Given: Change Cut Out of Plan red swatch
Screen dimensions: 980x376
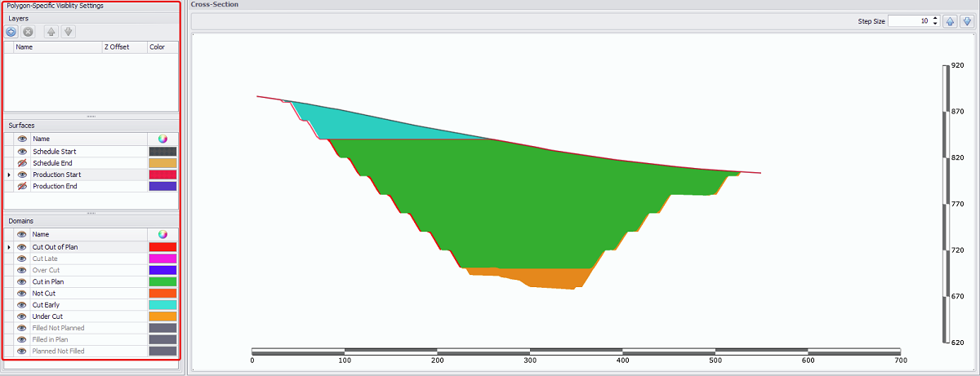Looking at the screenshot, I should (163, 246).
